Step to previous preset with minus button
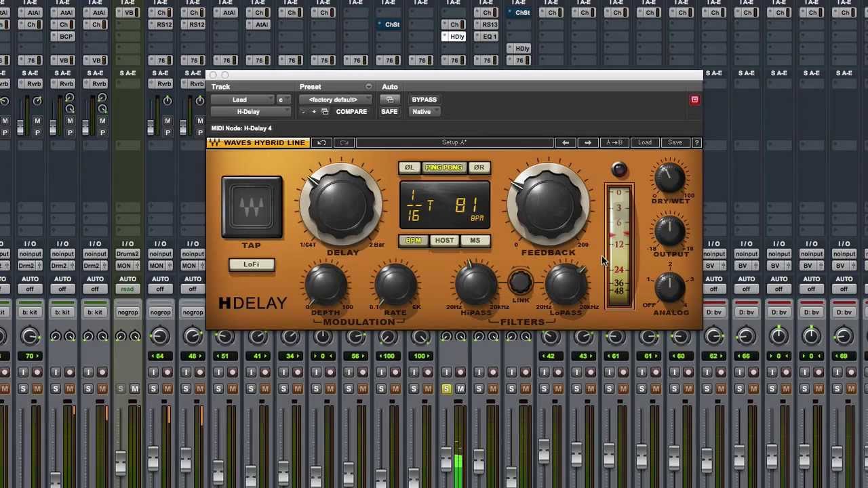The width and height of the screenshot is (868, 488). 303,112
